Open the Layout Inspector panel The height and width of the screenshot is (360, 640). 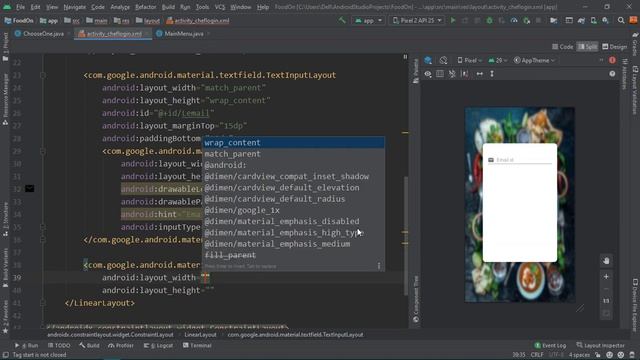click(x=600, y=345)
